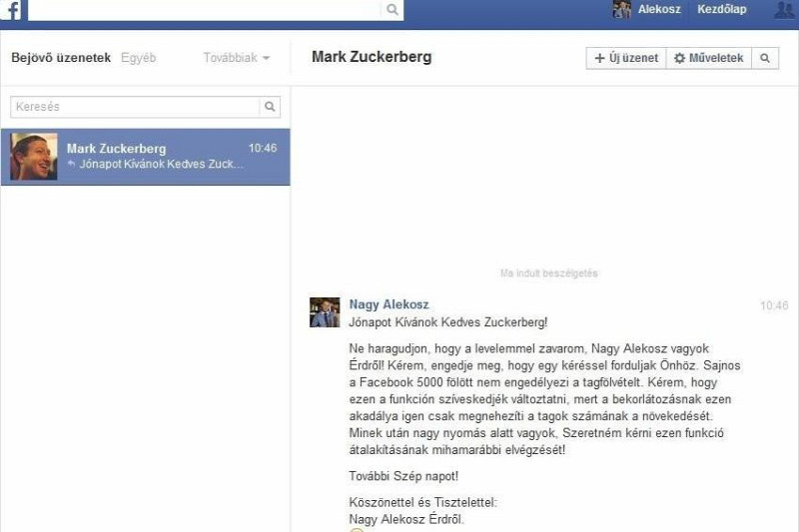Focus the top Facebook search field

[x=204, y=10]
